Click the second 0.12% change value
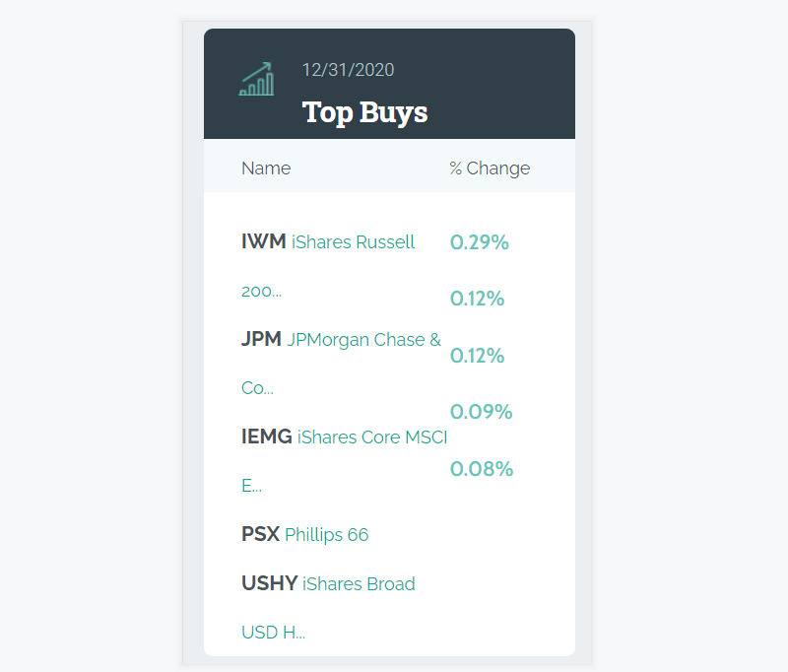The image size is (788, 672). tap(477, 356)
